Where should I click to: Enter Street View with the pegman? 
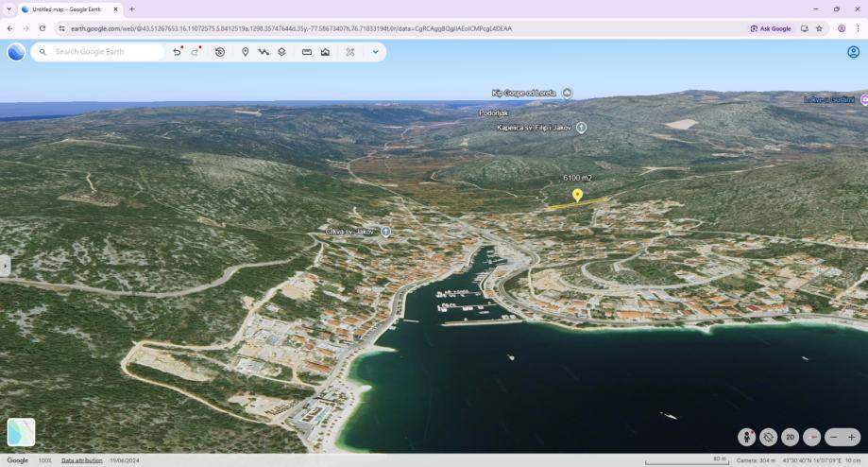pyautogui.click(x=747, y=437)
